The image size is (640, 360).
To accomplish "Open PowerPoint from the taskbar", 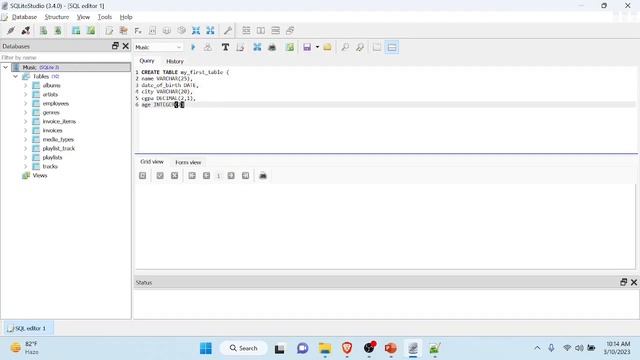I will point(391,348).
